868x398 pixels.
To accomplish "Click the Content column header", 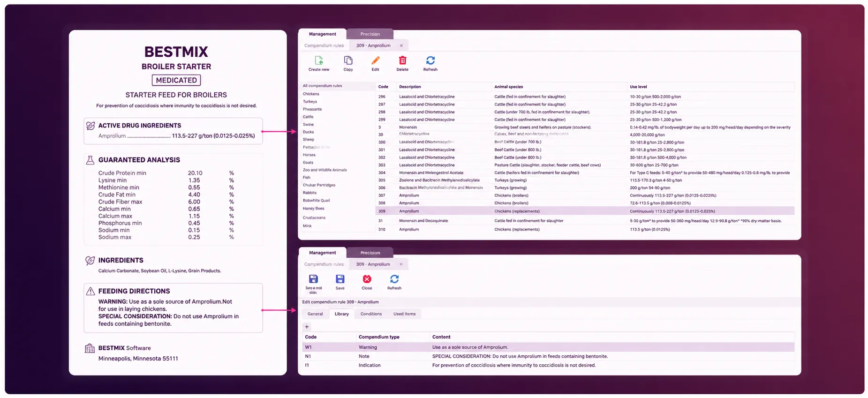I will point(441,337).
